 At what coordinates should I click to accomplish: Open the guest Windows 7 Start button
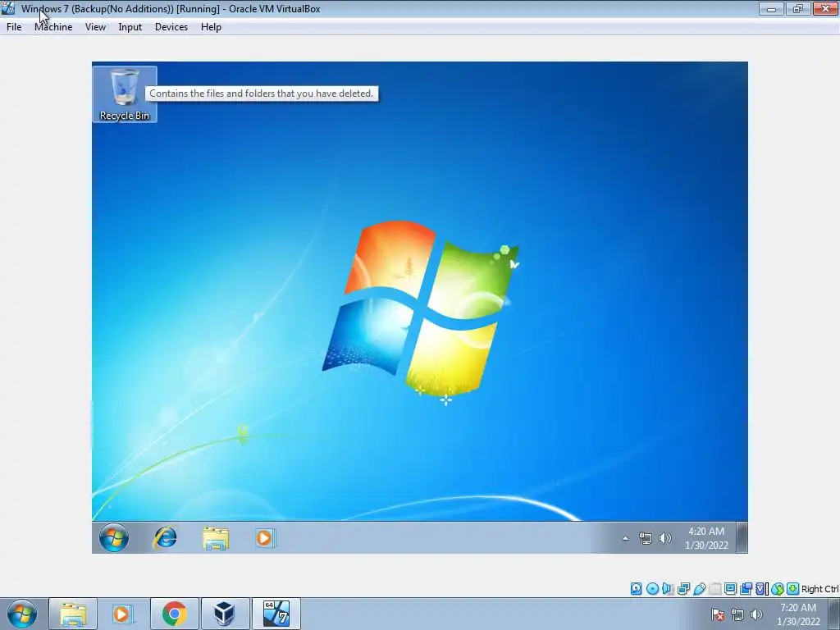(113, 537)
